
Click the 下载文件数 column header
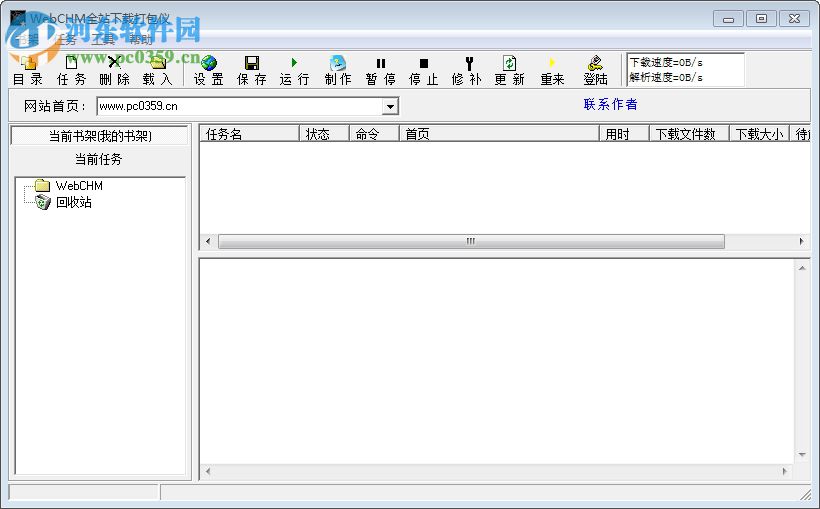click(x=689, y=134)
